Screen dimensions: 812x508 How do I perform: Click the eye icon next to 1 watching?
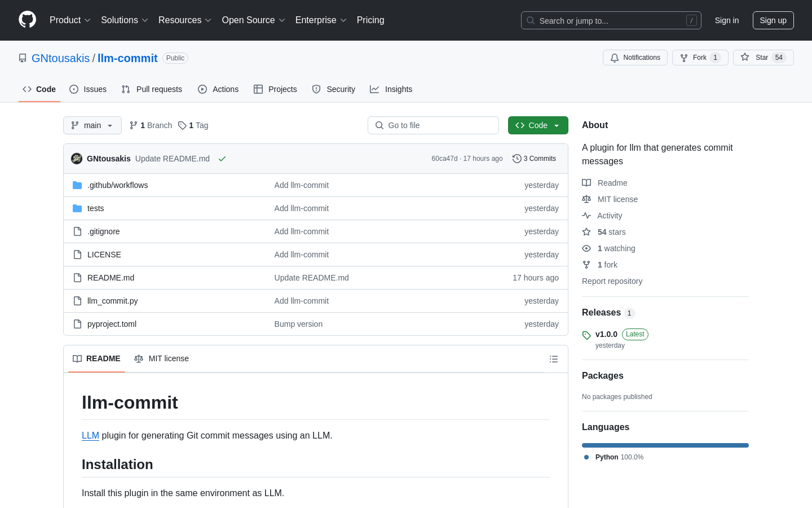click(x=586, y=248)
